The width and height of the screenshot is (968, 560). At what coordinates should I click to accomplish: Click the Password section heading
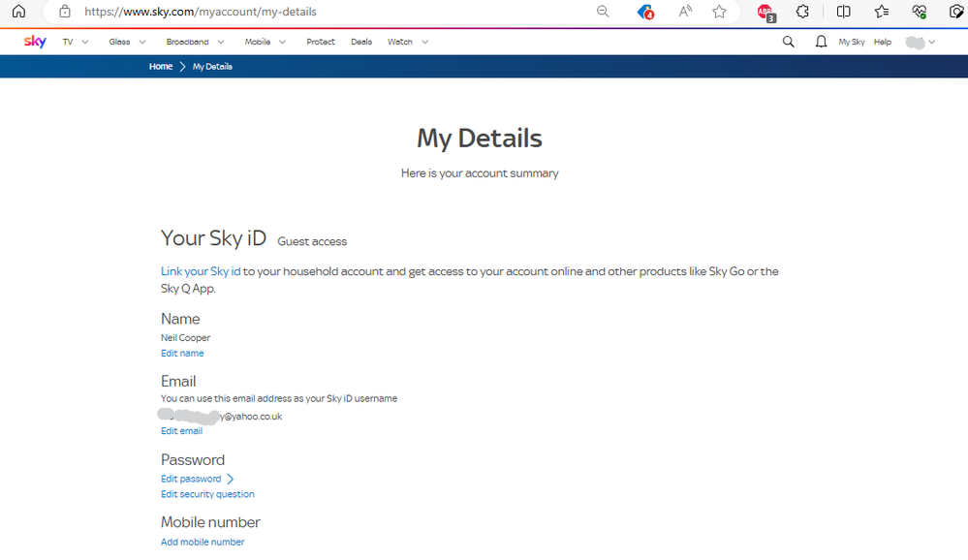193,459
